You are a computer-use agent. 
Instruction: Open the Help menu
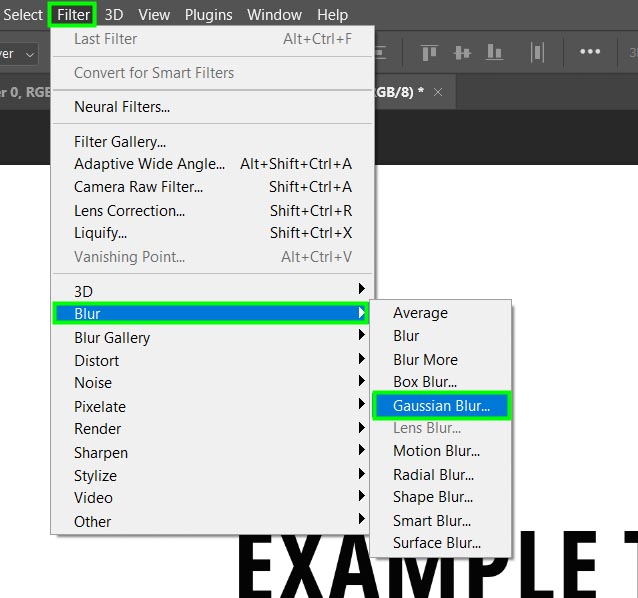(332, 15)
